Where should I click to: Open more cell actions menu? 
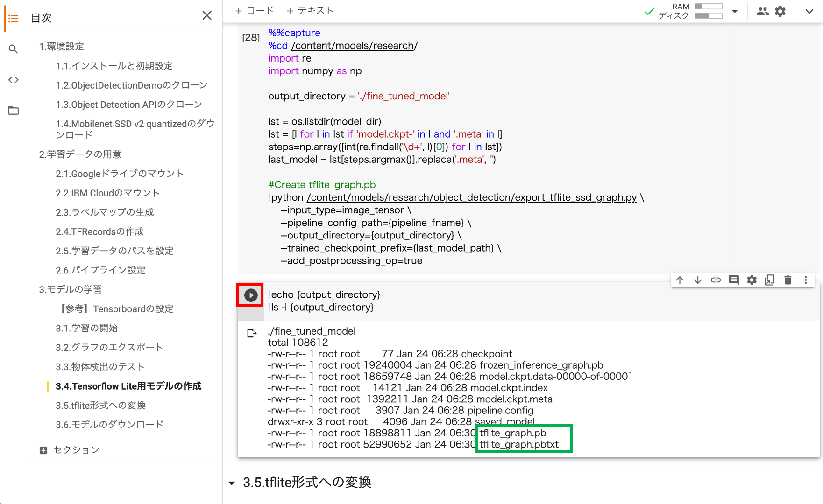pos(806,280)
